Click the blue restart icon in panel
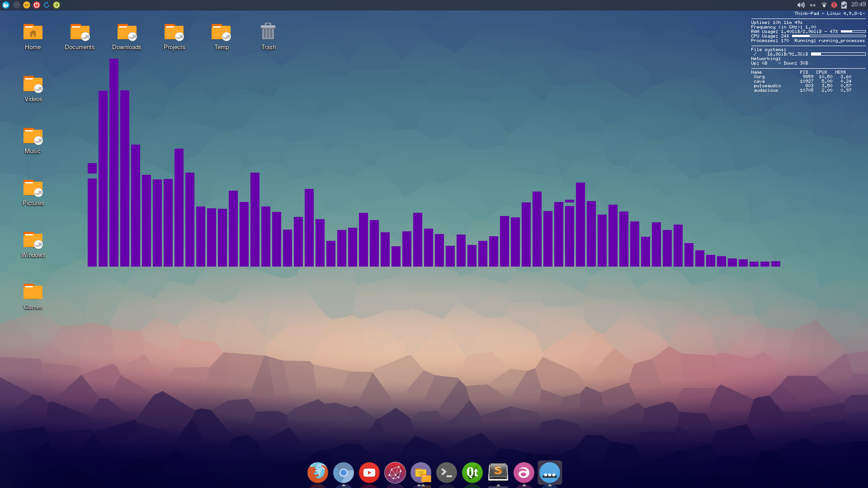868x488 pixels. click(x=47, y=5)
